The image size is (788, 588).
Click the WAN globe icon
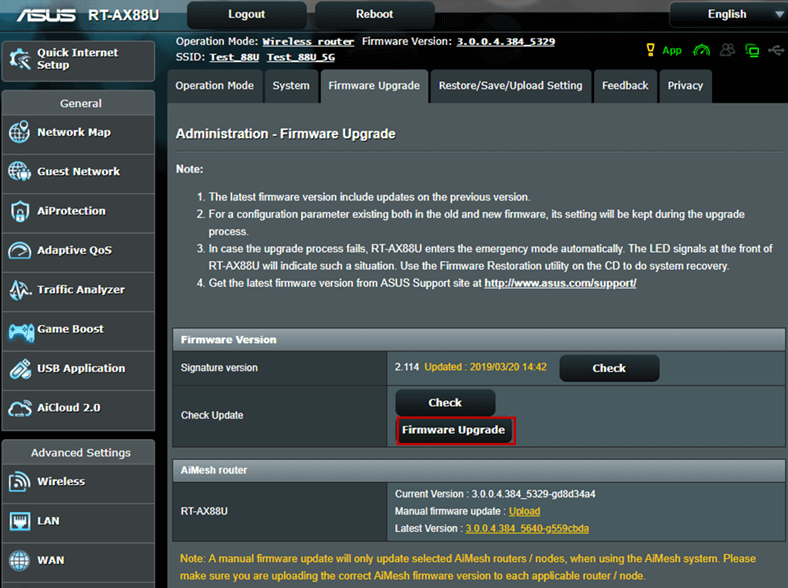point(20,560)
